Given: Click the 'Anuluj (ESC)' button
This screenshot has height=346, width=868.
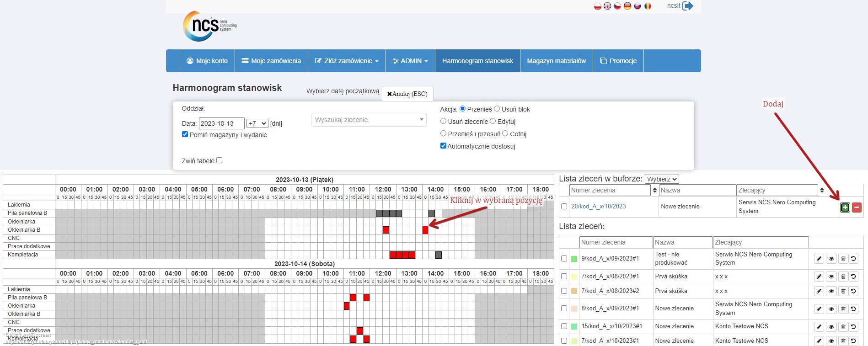Looking at the screenshot, I should (x=407, y=94).
